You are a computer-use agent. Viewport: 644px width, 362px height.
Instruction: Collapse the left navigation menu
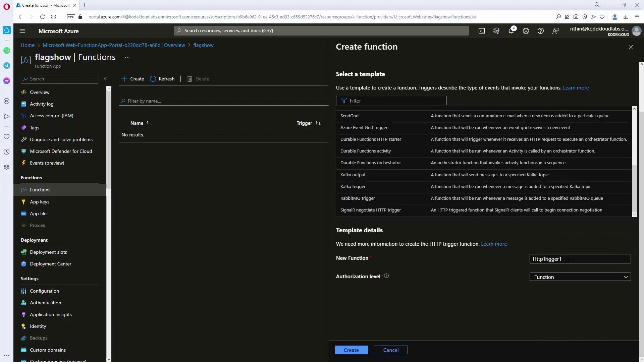[x=105, y=79]
